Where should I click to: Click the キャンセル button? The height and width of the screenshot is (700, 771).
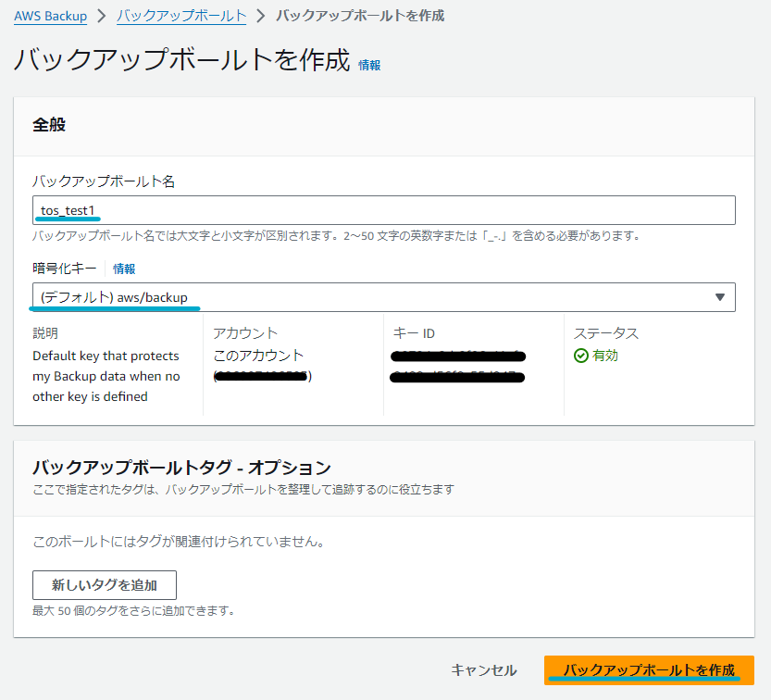coord(484,670)
